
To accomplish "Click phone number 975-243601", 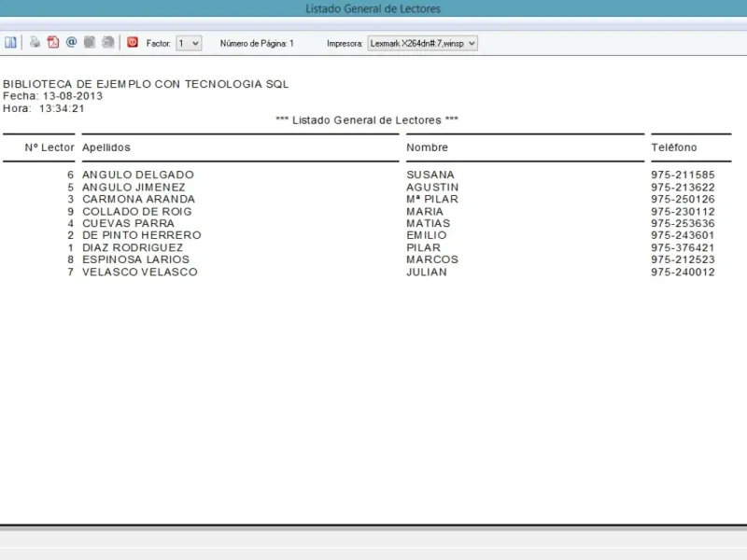I will click(684, 235).
